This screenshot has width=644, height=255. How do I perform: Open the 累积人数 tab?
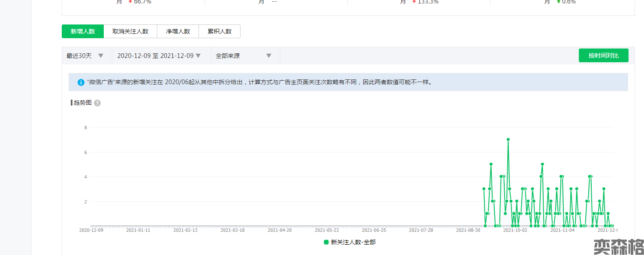pyautogui.click(x=220, y=31)
